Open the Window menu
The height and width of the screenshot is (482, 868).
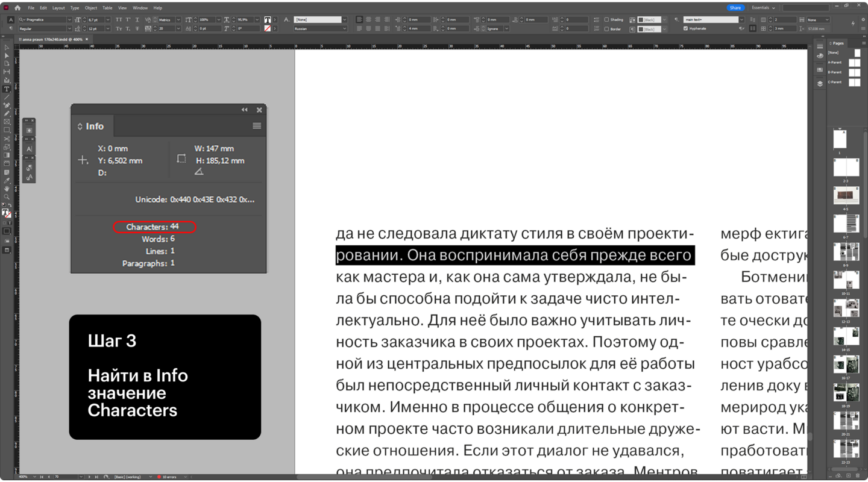(x=140, y=8)
